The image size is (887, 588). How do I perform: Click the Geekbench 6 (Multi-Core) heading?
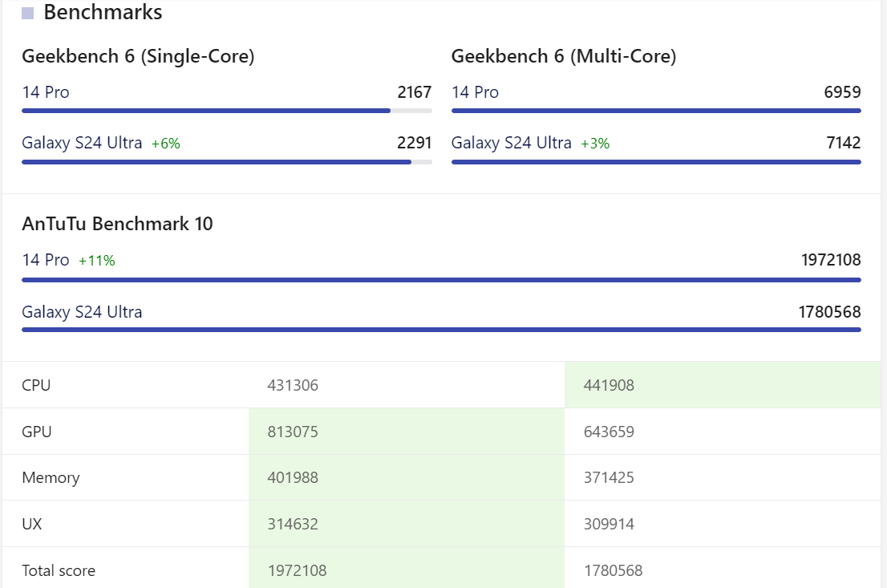[x=564, y=56]
